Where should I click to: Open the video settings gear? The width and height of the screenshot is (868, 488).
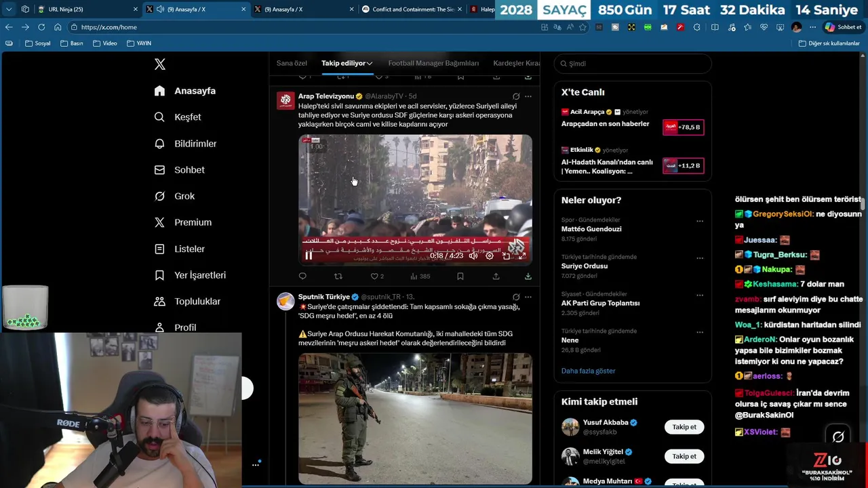tap(490, 256)
